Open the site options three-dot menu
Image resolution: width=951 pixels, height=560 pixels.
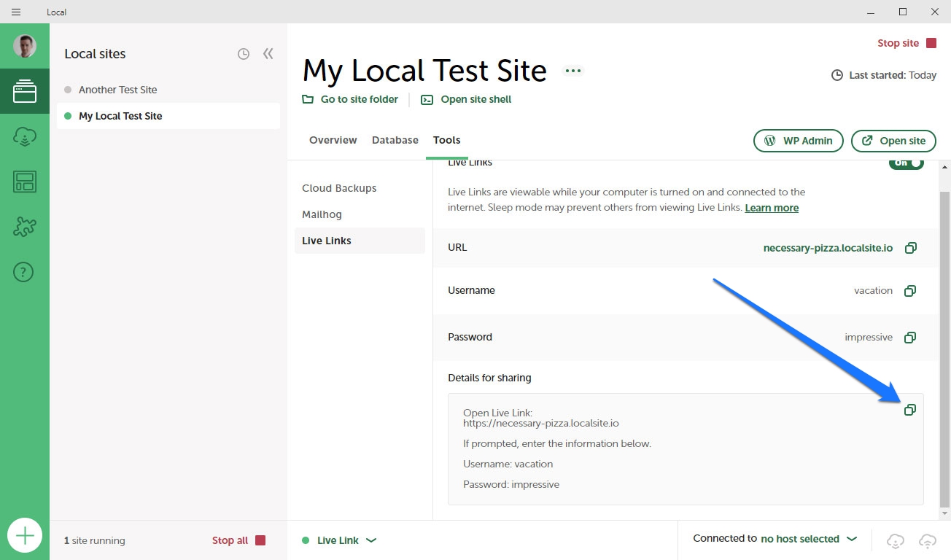[573, 71]
